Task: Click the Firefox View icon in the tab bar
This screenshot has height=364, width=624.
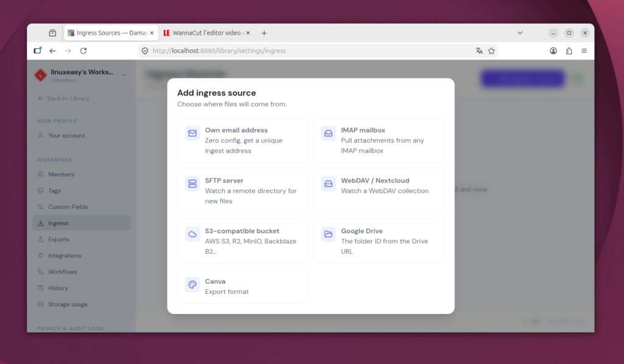Action: [x=52, y=33]
